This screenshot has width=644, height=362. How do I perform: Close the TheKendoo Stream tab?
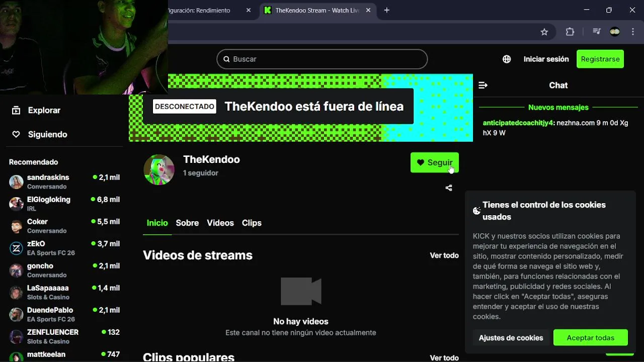(x=368, y=10)
